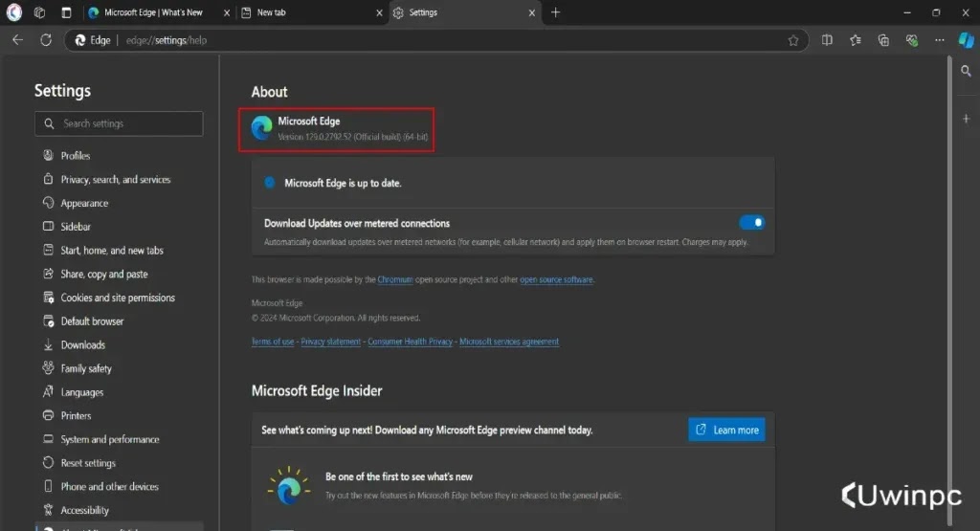Close the Settings tab
Screen dimensions: 980x531
point(532,12)
